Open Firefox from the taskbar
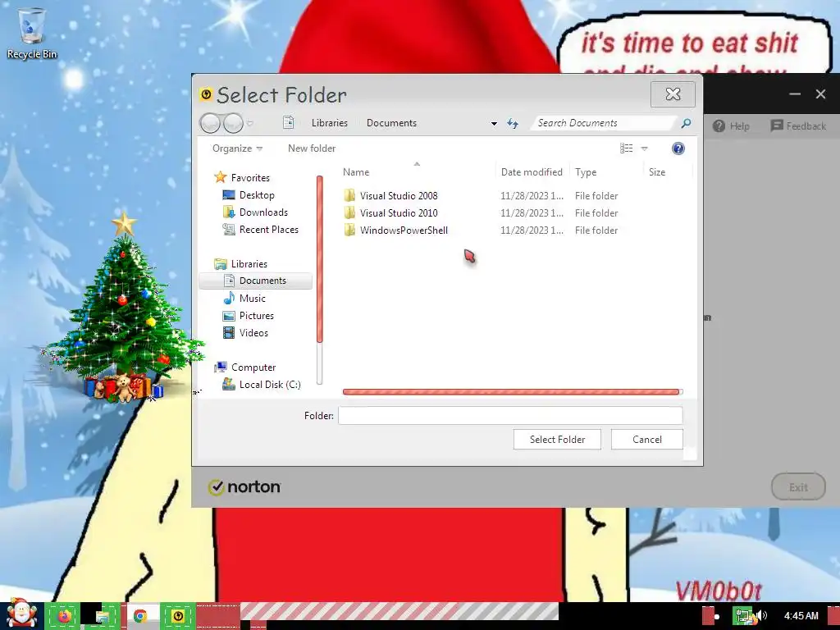The height and width of the screenshot is (630, 840). click(x=64, y=616)
